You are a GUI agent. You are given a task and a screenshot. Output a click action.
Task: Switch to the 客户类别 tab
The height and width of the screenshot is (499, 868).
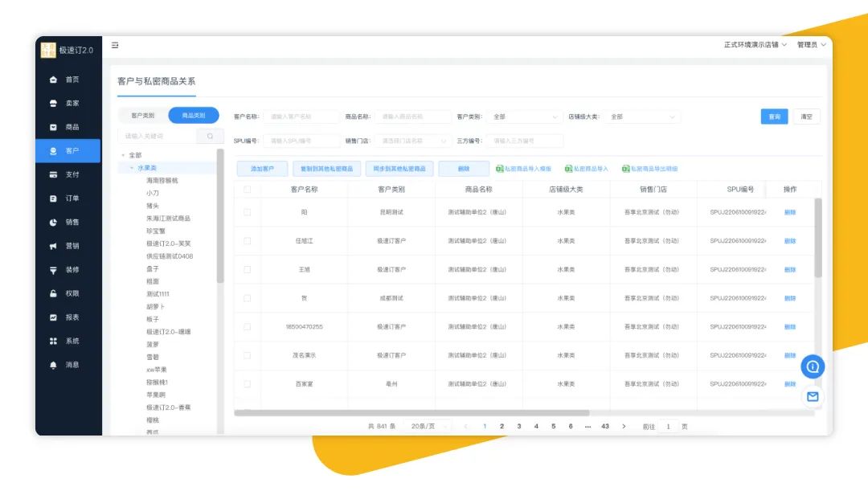tap(143, 116)
